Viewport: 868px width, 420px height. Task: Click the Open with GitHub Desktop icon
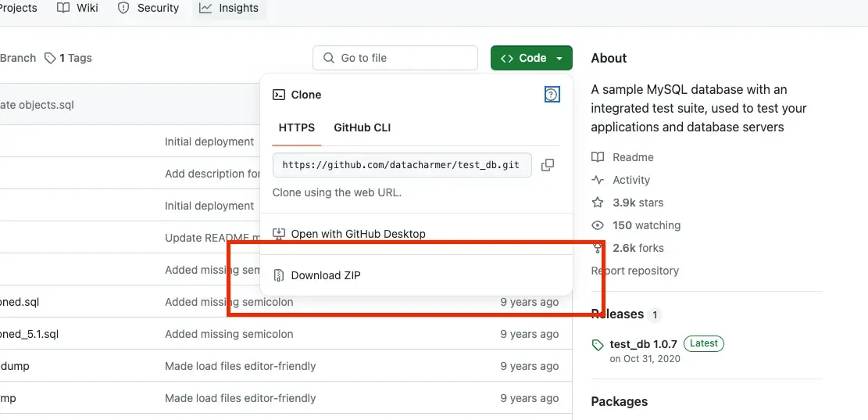tap(278, 234)
